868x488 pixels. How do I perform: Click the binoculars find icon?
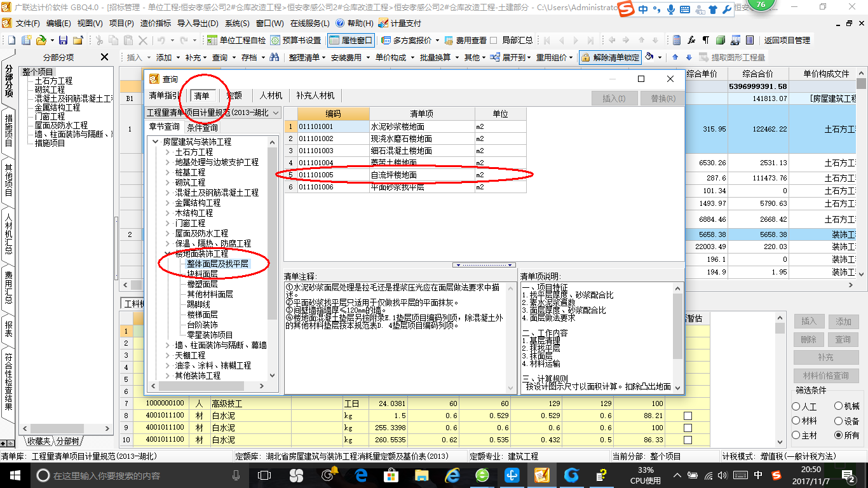275,57
